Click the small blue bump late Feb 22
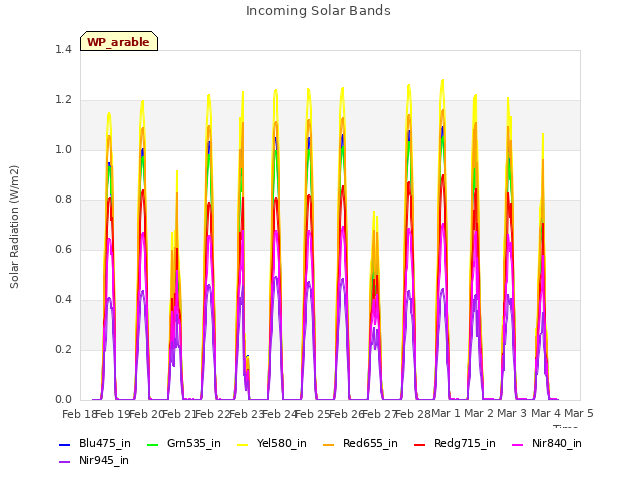640x480 pixels. (247, 357)
